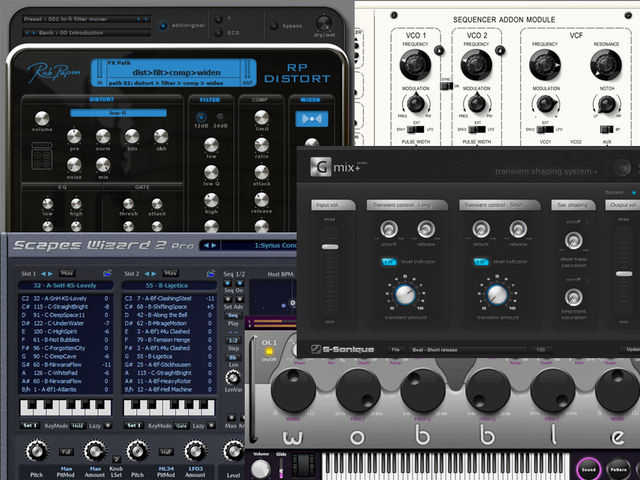Select the 12dB filter slope

pos(200,118)
